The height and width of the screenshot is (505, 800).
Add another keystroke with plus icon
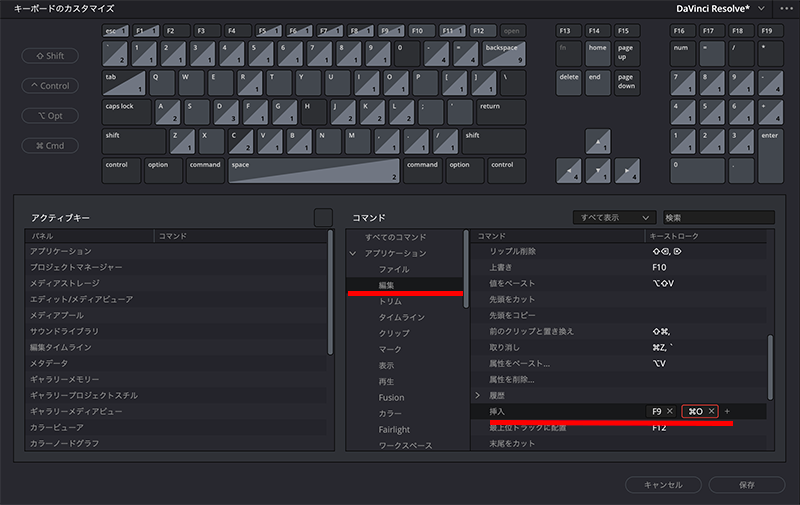pyautogui.click(x=727, y=411)
